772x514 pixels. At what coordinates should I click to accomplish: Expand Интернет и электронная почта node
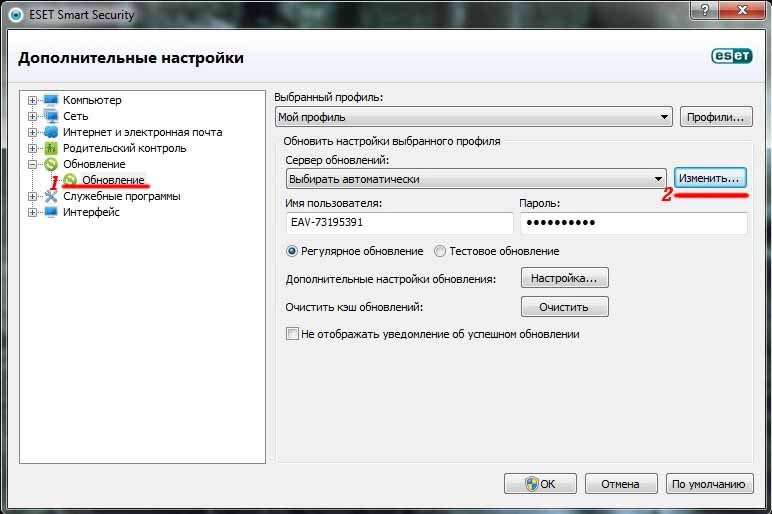click(32, 132)
